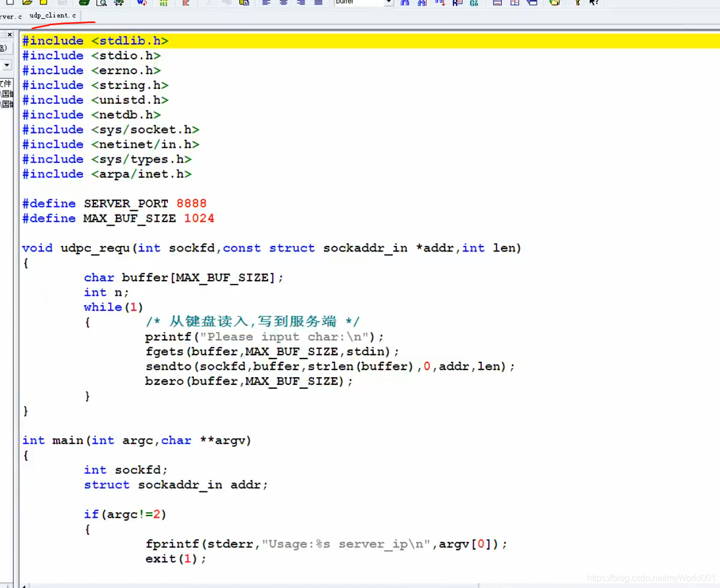
Task: Click the #include <stdio.h> line
Action: click(x=92, y=55)
